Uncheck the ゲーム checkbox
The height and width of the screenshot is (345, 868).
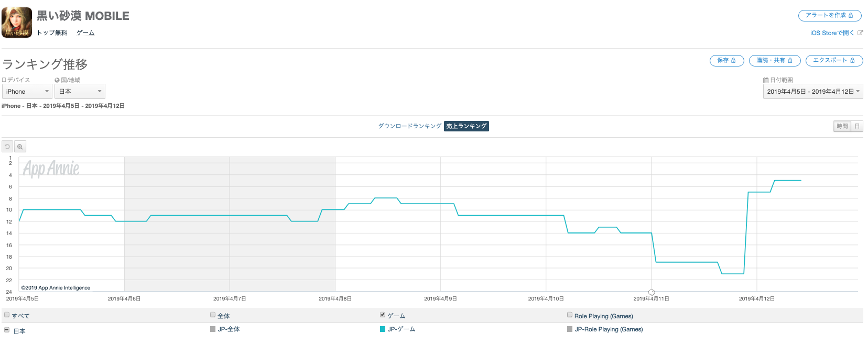click(x=383, y=315)
